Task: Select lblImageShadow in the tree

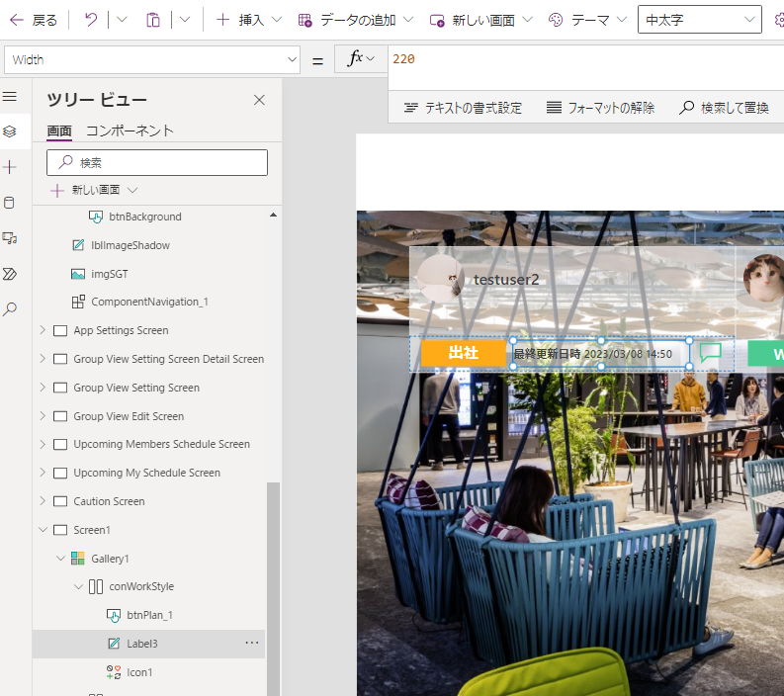Action: [130, 245]
